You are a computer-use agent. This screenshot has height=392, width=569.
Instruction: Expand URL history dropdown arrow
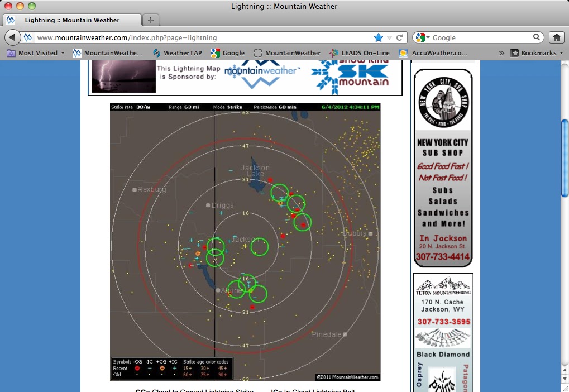coord(389,37)
